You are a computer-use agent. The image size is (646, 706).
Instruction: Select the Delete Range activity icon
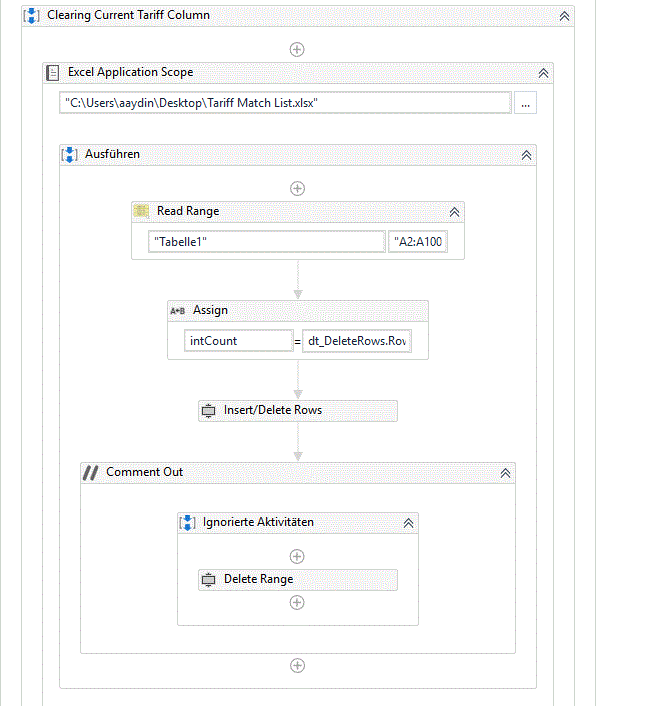(208, 579)
